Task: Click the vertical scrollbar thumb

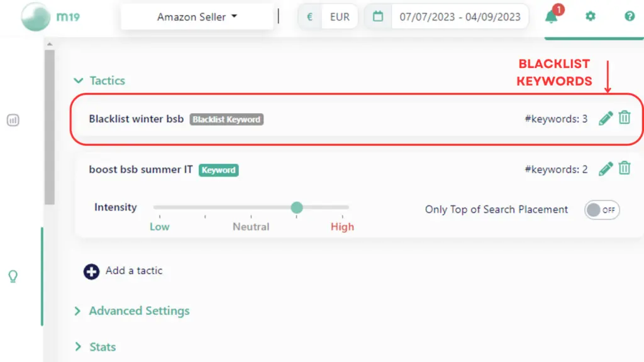Action: click(50, 126)
